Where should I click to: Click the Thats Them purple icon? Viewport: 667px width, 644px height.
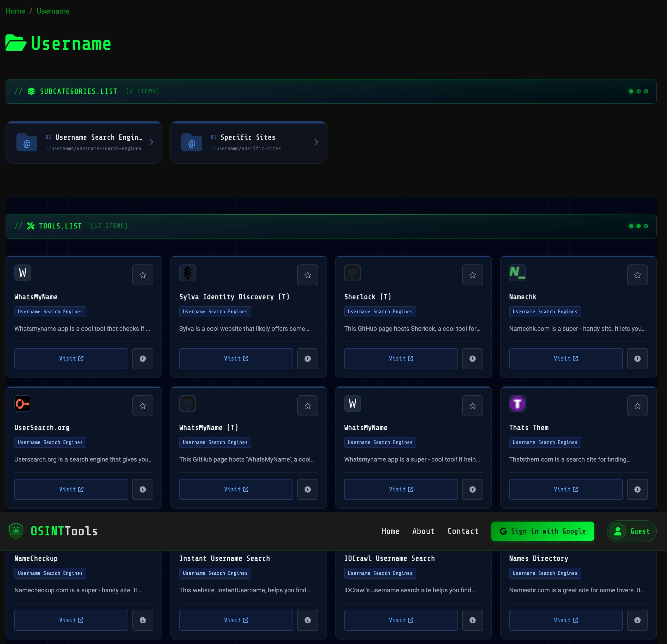click(517, 403)
